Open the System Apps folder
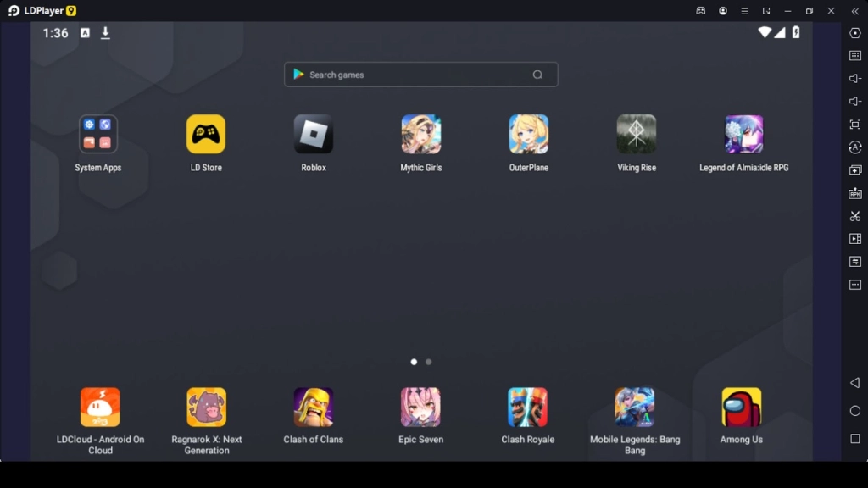Image resolution: width=868 pixels, height=488 pixels. tap(98, 134)
